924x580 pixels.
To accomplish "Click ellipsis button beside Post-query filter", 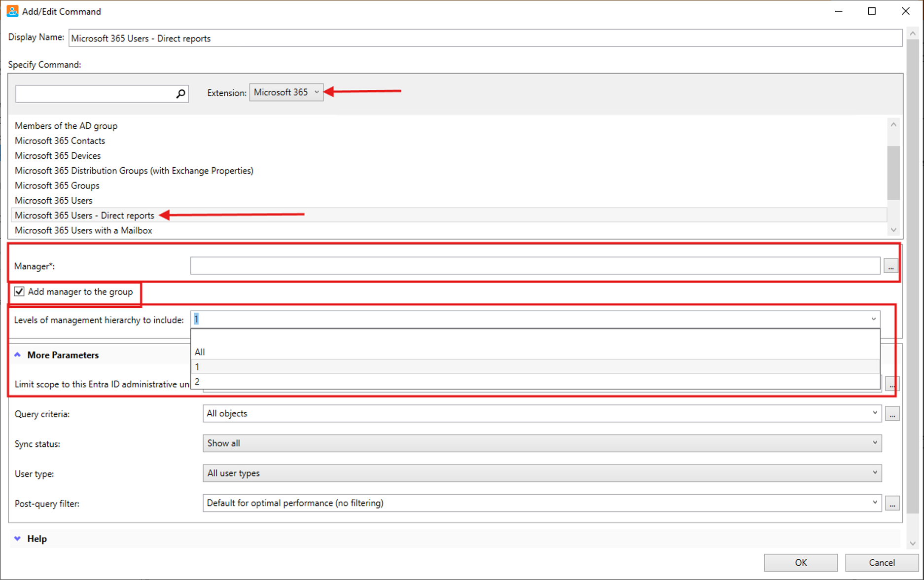I will 892,504.
